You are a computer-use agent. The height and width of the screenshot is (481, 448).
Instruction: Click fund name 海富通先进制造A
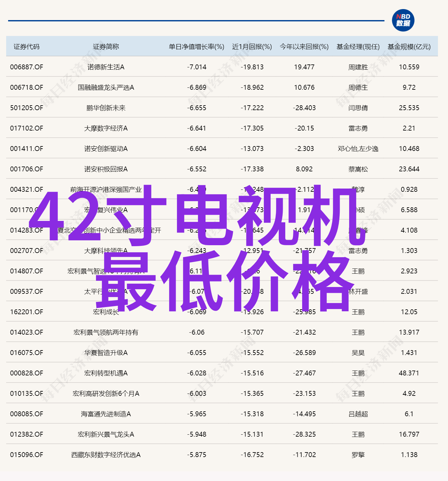pyautogui.click(x=106, y=414)
